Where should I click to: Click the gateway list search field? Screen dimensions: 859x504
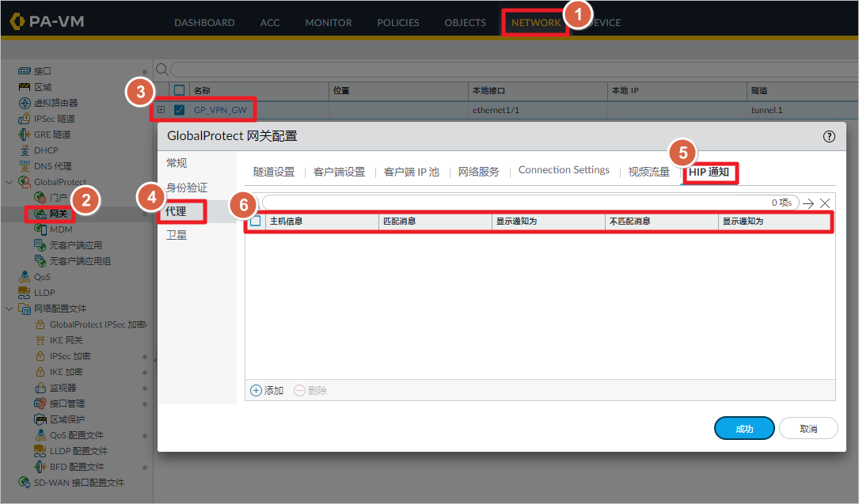(x=514, y=70)
